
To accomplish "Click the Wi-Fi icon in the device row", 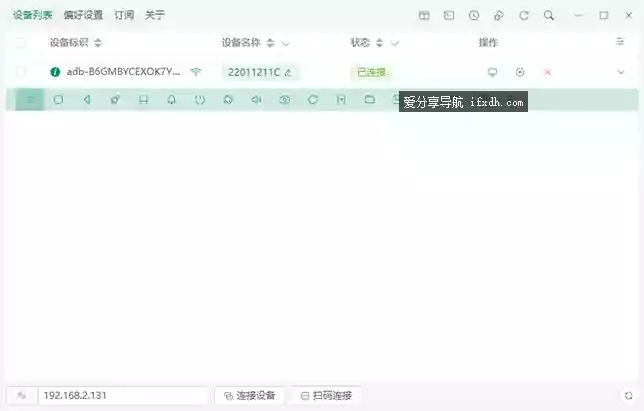I will (x=196, y=72).
